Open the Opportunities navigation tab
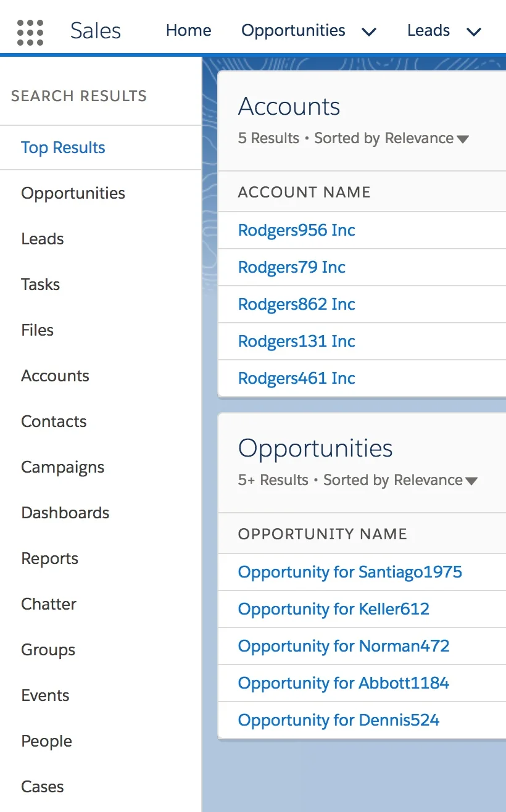The width and height of the screenshot is (506, 812). tap(293, 30)
